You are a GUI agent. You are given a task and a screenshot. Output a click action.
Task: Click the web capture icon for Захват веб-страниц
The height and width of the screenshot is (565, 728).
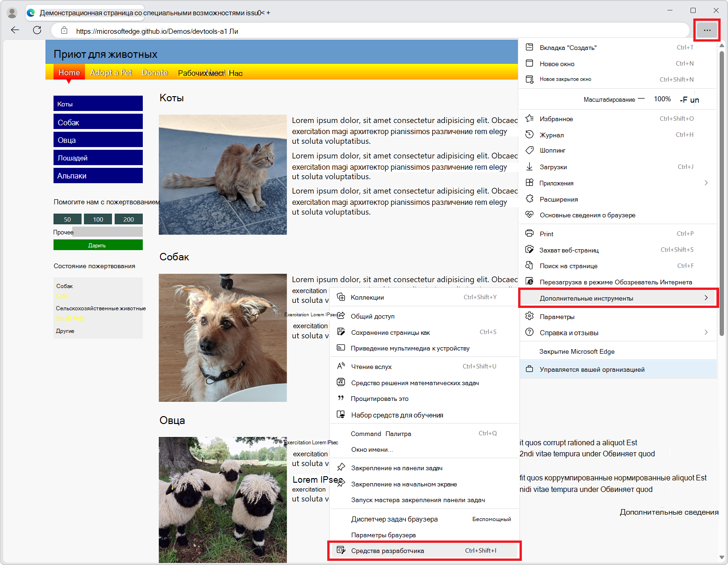pos(530,250)
